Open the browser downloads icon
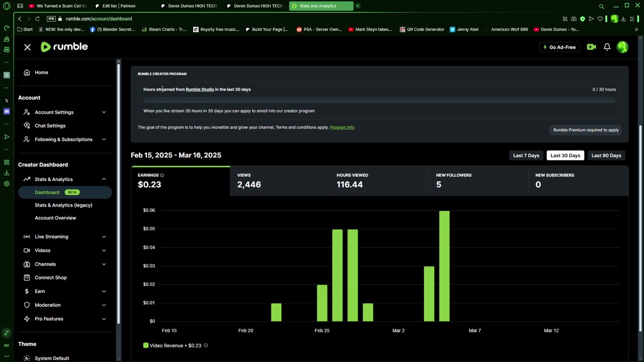644x362 pixels. (x=623, y=19)
